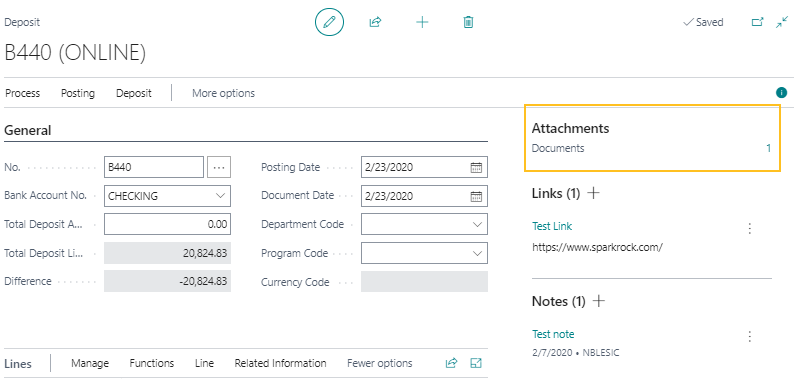The image size is (799, 379).
Task: Click the Total Deposit Amount field
Action: (x=167, y=224)
